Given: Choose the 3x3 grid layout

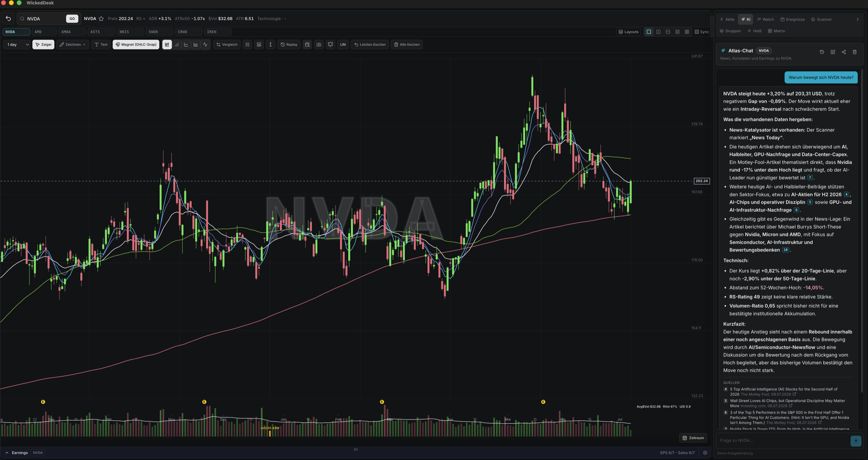Looking at the screenshot, I should [x=687, y=32].
